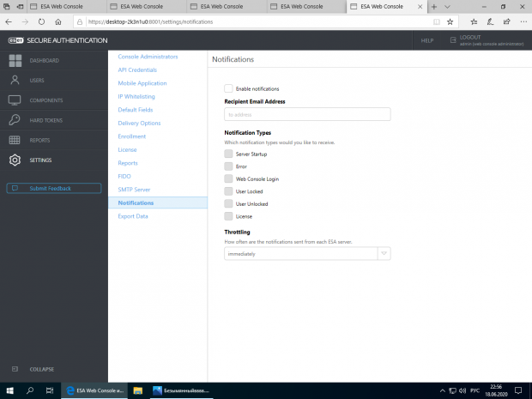The image size is (532, 399).
Task: Open Delivery Options settings
Action: [139, 123]
